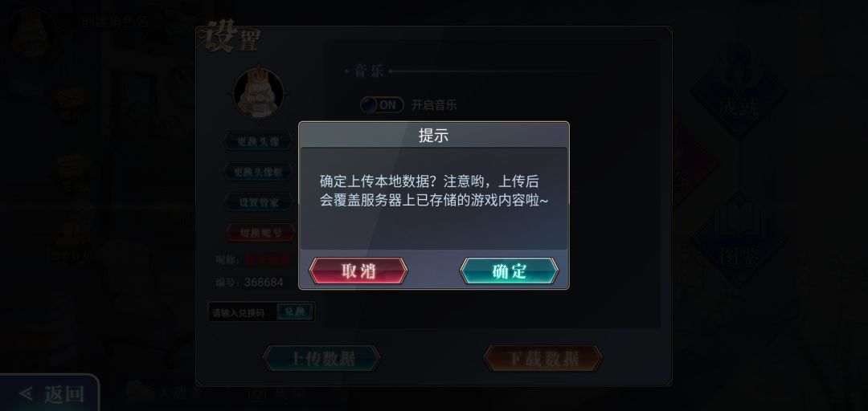Cancel the dialog with red 取消 button
Viewport: 868px width, 411px height.
[x=358, y=271]
